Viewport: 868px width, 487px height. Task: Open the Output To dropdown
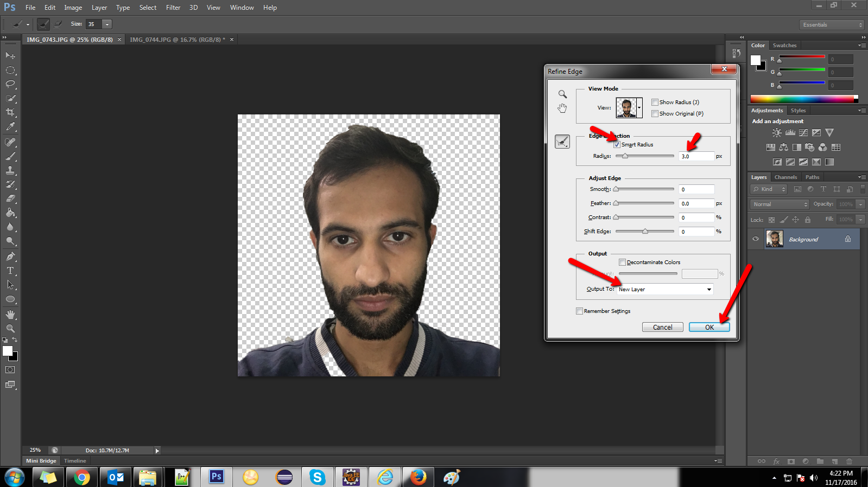tap(666, 289)
